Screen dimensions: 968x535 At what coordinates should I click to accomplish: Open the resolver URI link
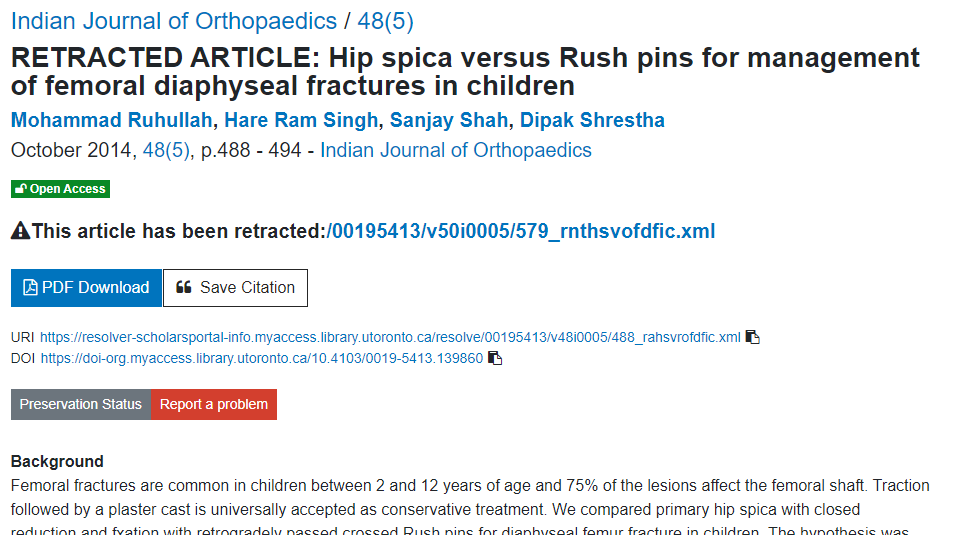coord(390,337)
